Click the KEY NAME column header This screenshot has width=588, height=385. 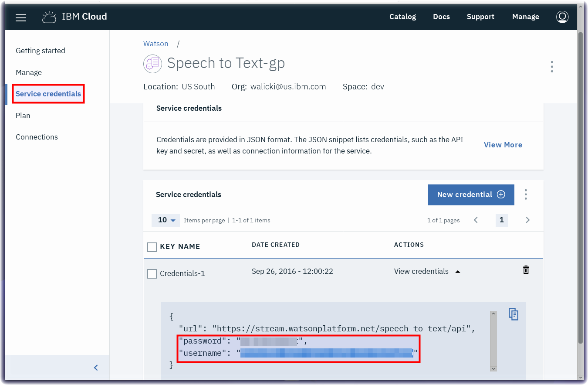tap(180, 246)
